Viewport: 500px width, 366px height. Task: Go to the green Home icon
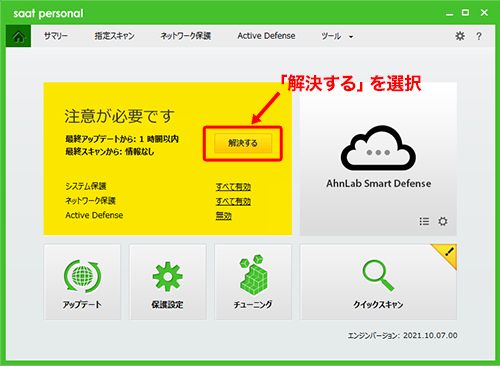tap(18, 36)
